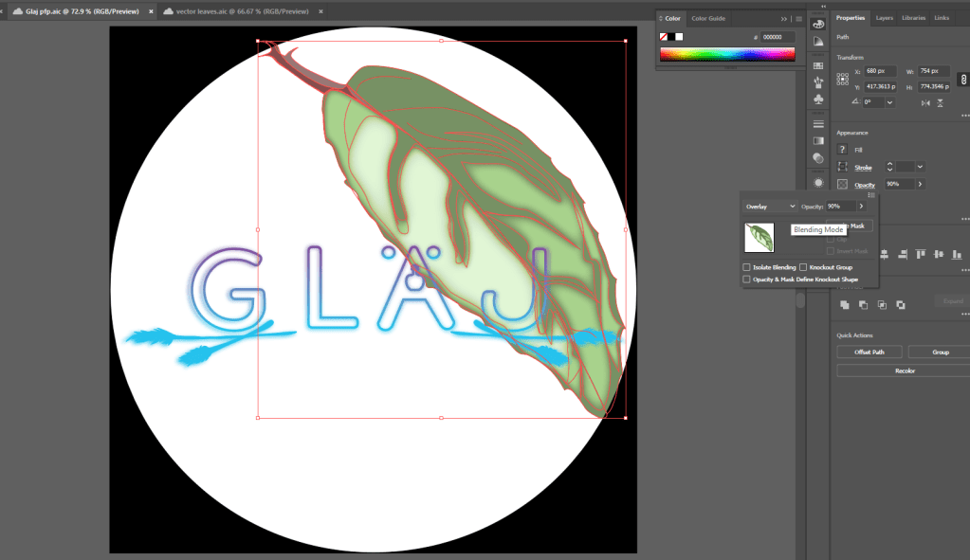Switch to the Color Guide tab
The image size is (970, 560).
click(x=707, y=18)
